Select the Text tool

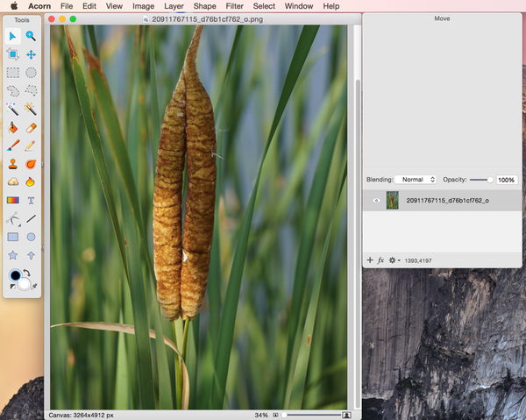[31, 200]
